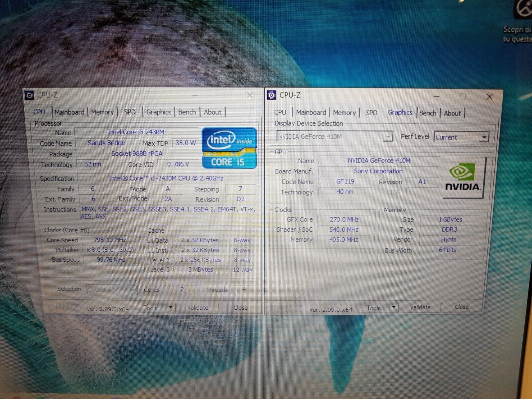532x399 pixels.
Task: Open the Socket #1 selection dropdown
Action: [112, 290]
